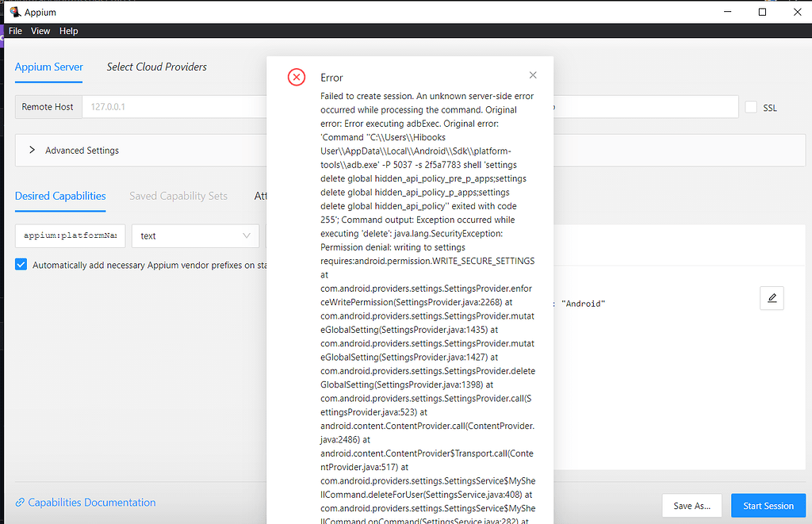The width and height of the screenshot is (812, 524).
Task: Click the link icon beside Capabilities Documentation
Action: [x=20, y=503]
